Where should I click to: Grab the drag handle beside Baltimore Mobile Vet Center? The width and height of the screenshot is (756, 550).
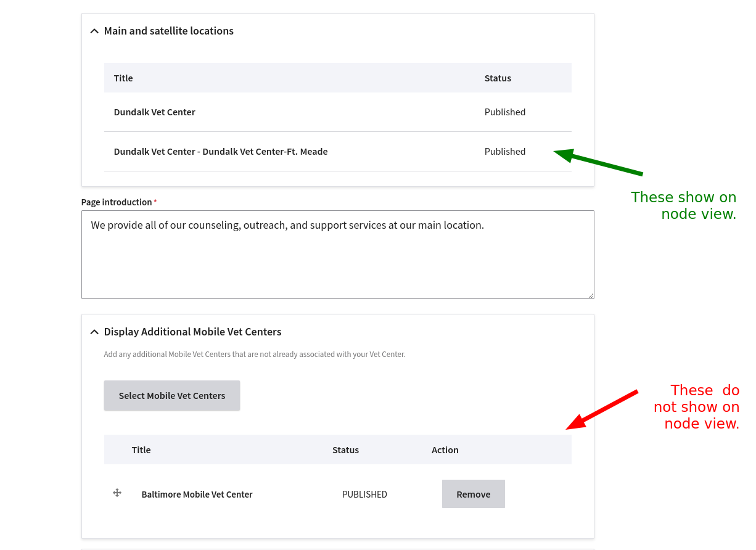(117, 493)
